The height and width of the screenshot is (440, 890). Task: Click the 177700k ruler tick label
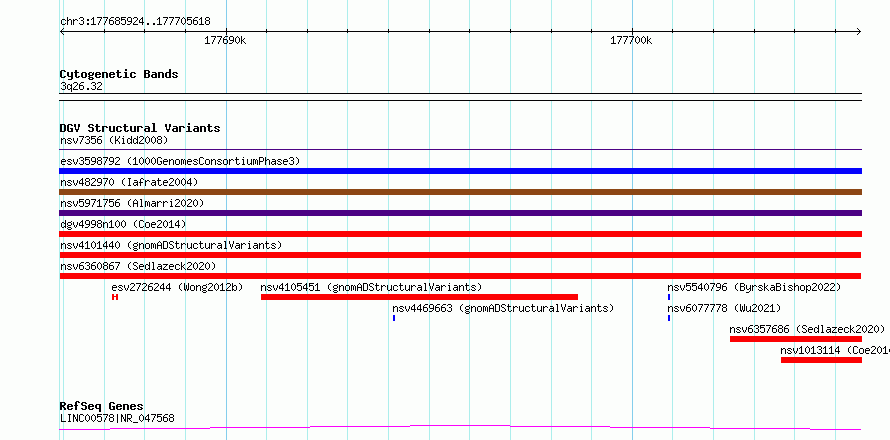pos(631,40)
